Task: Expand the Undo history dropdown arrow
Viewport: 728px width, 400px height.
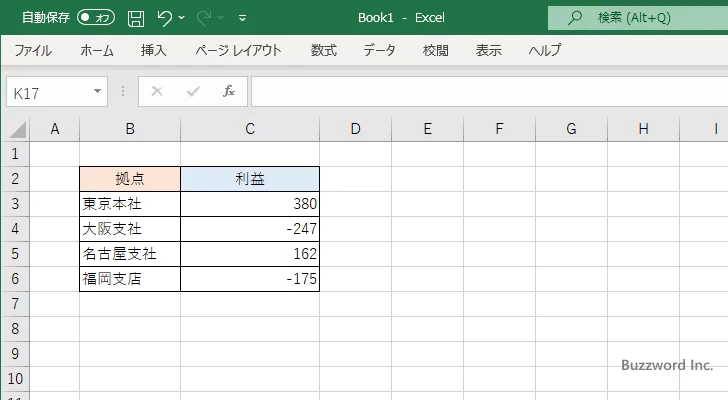Action: (184, 18)
